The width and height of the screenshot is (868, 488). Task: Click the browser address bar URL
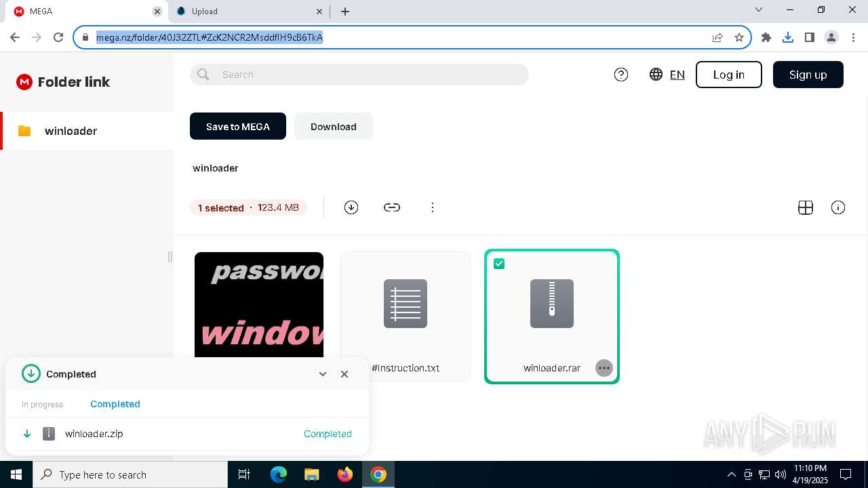[210, 37]
